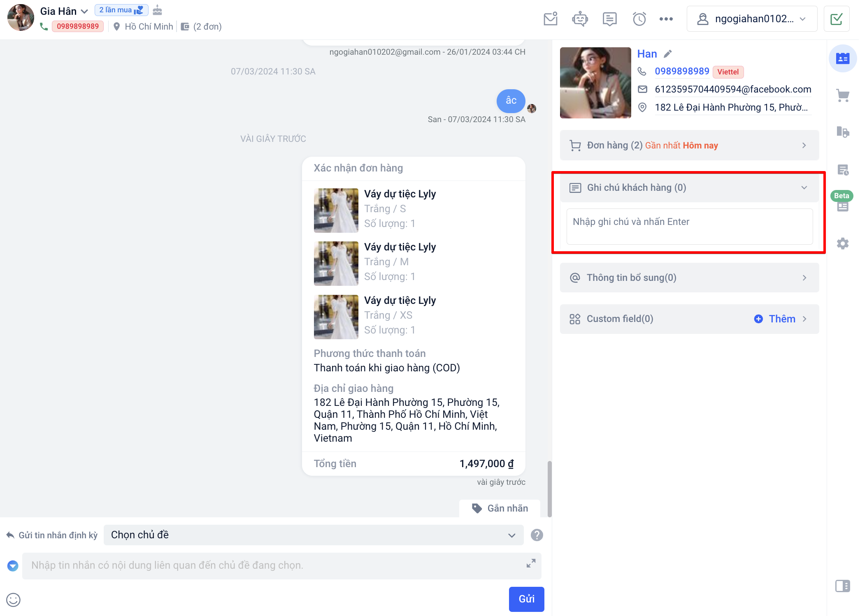Click the customer note input field
This screenshot has height=616, width=860.
pos(689,226)
